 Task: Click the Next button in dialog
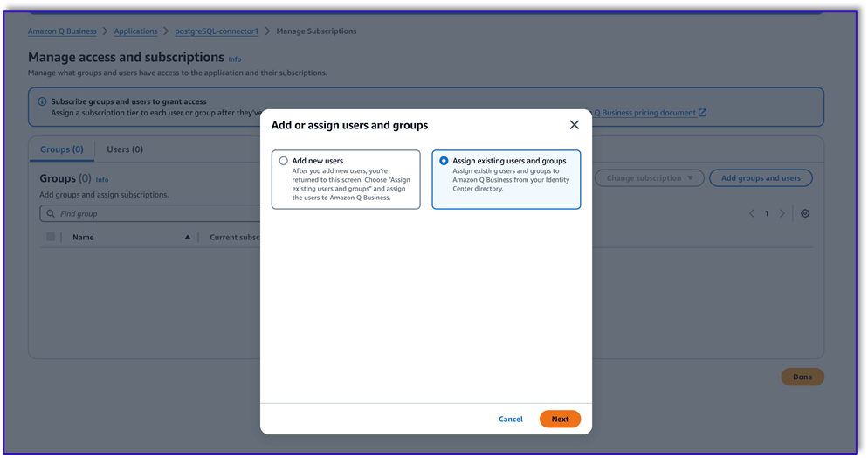(x=560, y=420)
